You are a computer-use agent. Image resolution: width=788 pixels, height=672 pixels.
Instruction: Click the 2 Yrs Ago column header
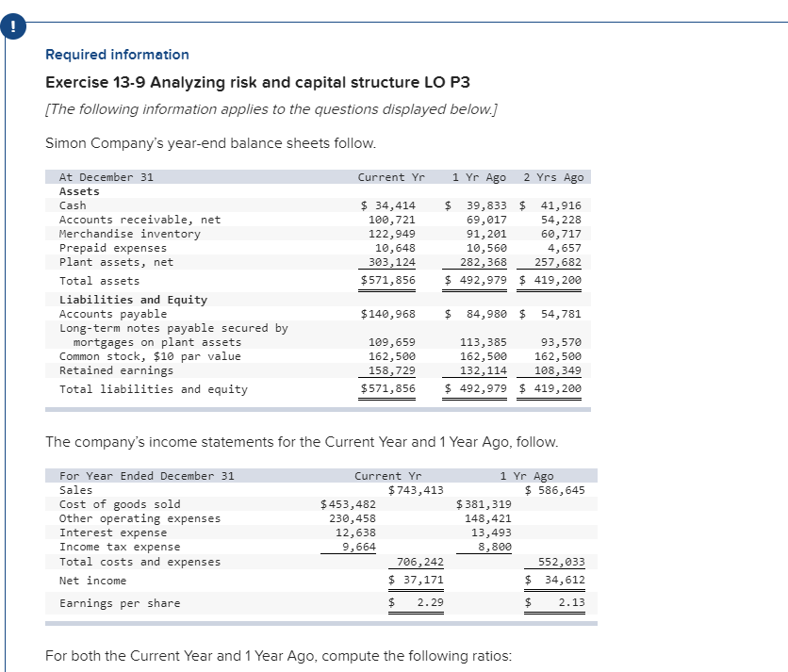coord(554,176)
